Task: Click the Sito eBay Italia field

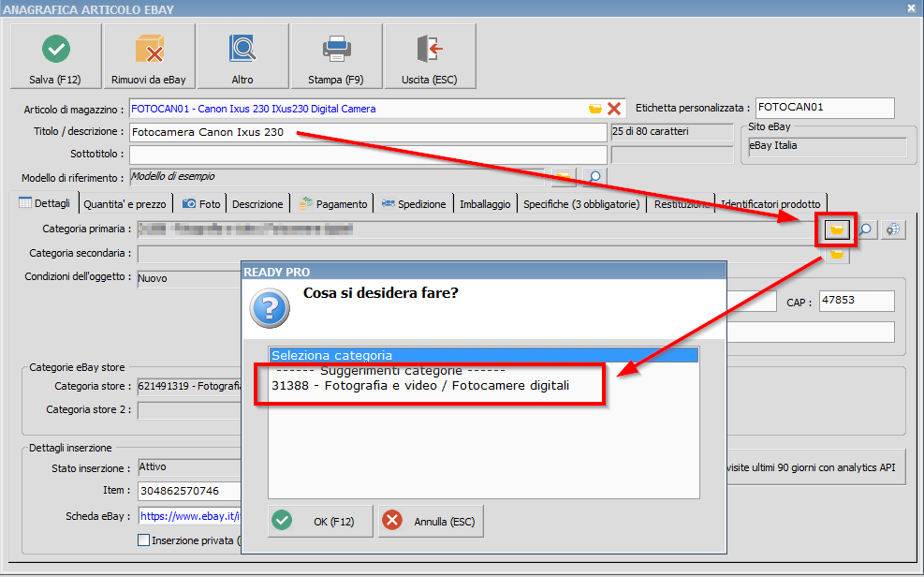Action: (828, 147)
